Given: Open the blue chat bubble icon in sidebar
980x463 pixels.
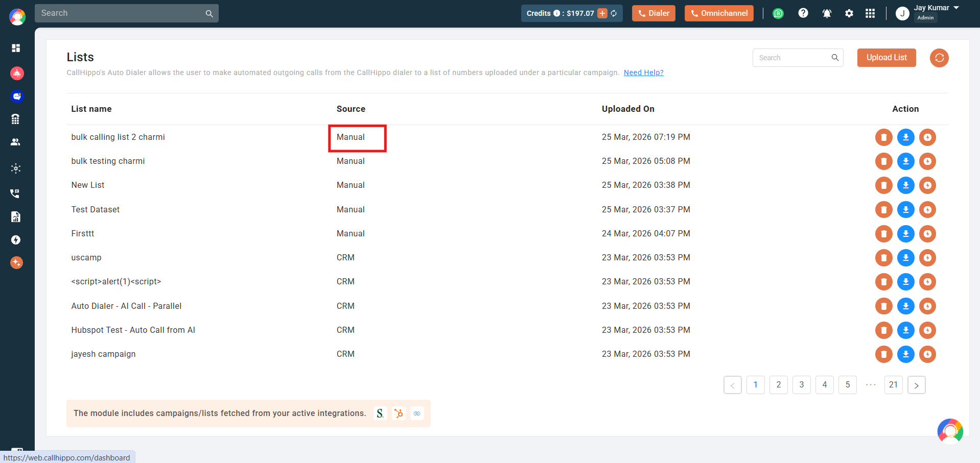Looking at the screenshot, I should 17,96.
